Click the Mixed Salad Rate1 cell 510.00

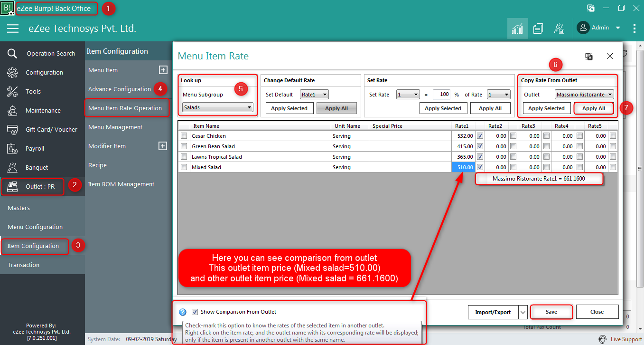point(463,167)
